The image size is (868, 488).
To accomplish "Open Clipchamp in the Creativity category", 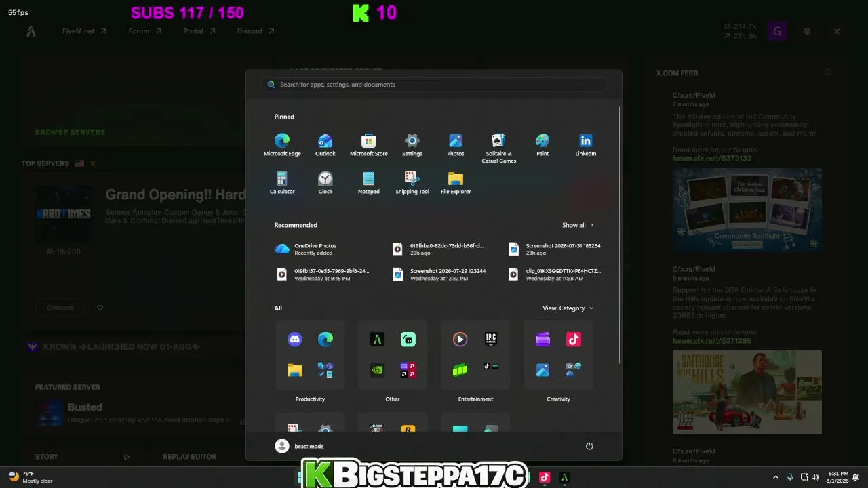I will [x=543, y=340].
